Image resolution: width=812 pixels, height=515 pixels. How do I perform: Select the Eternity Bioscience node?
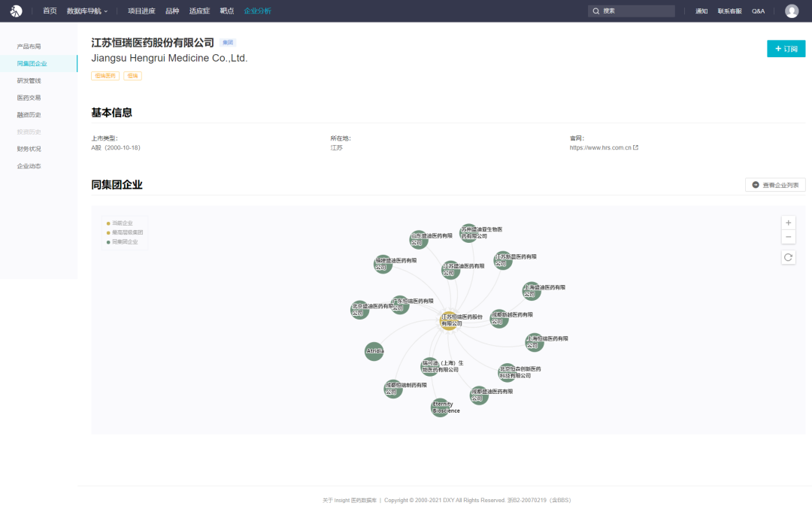point(440,407)
